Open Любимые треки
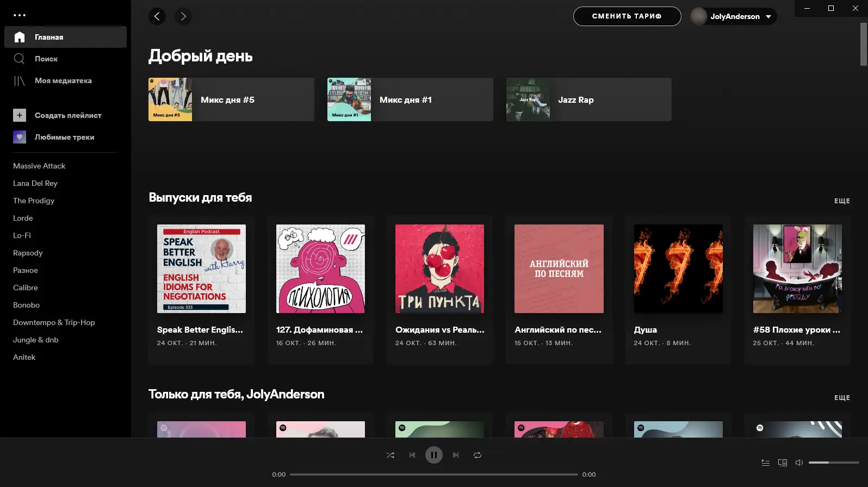 (x=65, y=137)
